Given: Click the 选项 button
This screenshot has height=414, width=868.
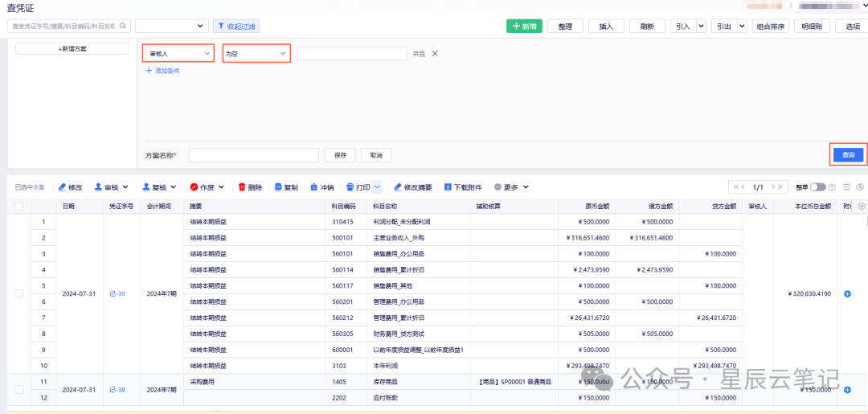Looking at the screenshot, I should 853,26.
